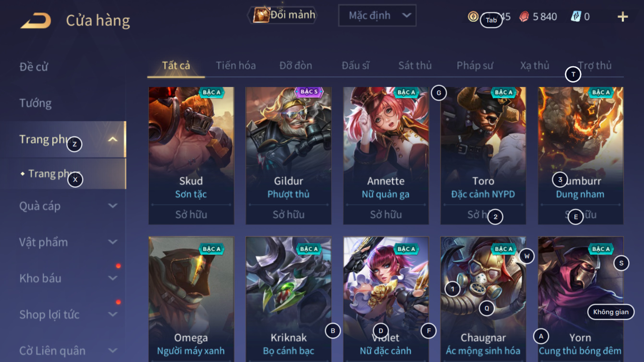Go to Đề cử in sidebar
This screenshot has height=362, width=644.
(34, 67)
